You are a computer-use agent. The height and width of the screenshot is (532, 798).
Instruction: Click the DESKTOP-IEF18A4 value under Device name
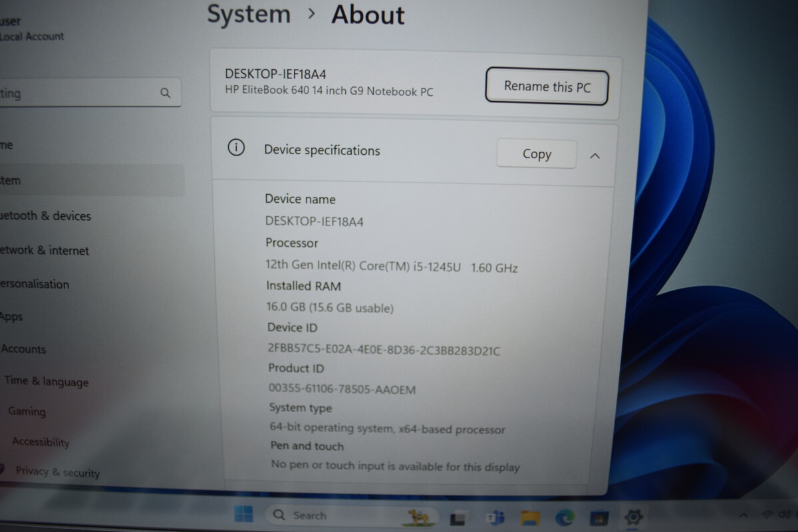315,221
